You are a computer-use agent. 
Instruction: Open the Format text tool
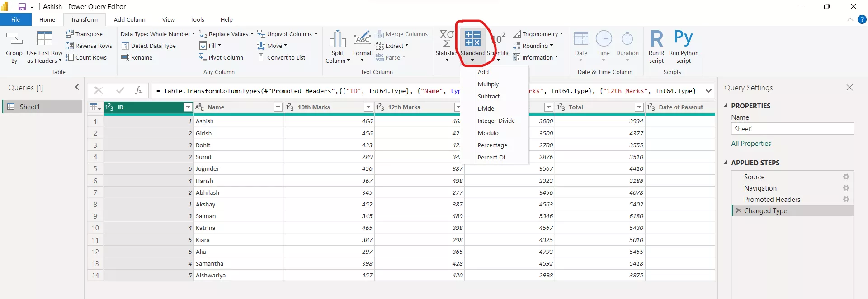pyautogui.click(x=362, y=46)
